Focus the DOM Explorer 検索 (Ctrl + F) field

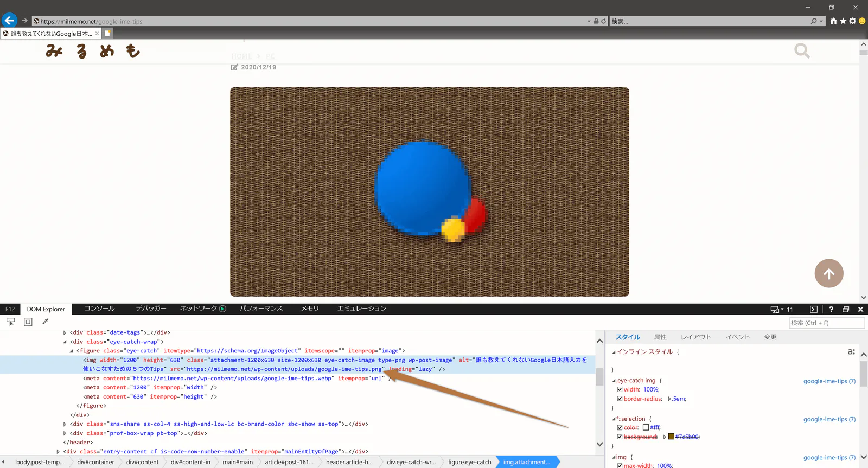pos(826,323)
